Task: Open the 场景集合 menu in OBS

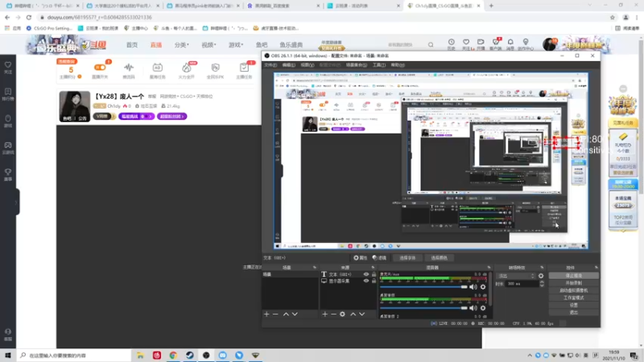Action: coord(356,65)
